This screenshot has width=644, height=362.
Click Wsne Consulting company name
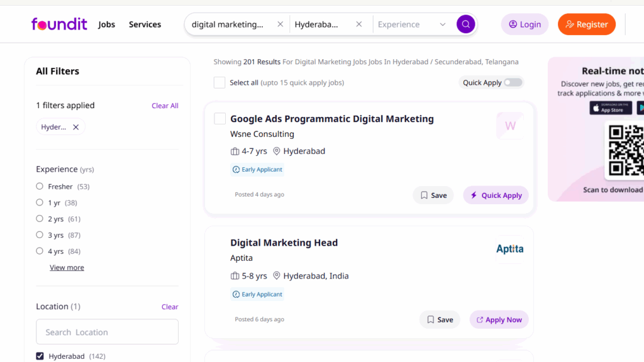pos(262,134)
